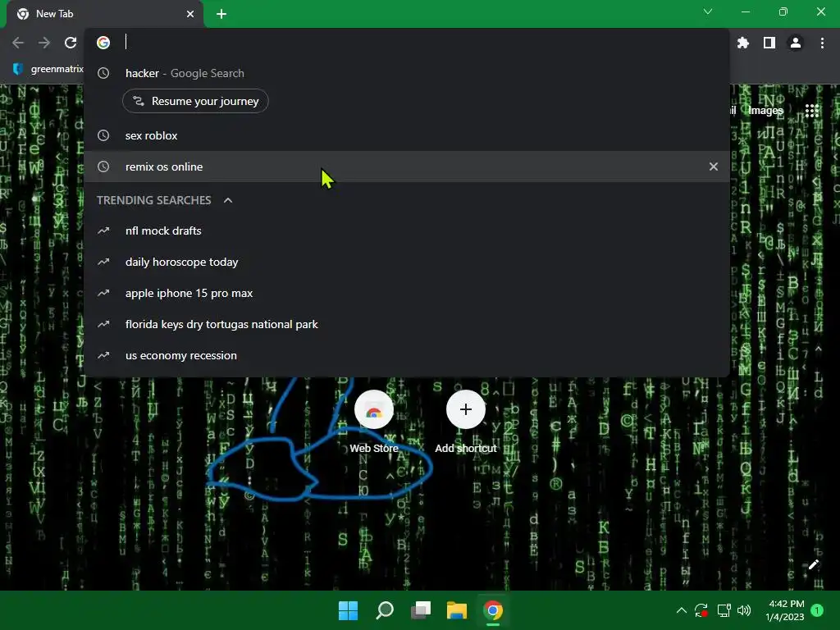Open a new tab with plus button
Viewport: 840px width, 630px height.
click(221, 14)
